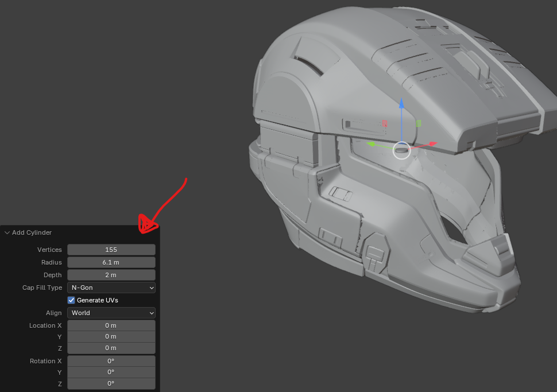Click the Location Z field
557x392 pixels.
[111, 348]
